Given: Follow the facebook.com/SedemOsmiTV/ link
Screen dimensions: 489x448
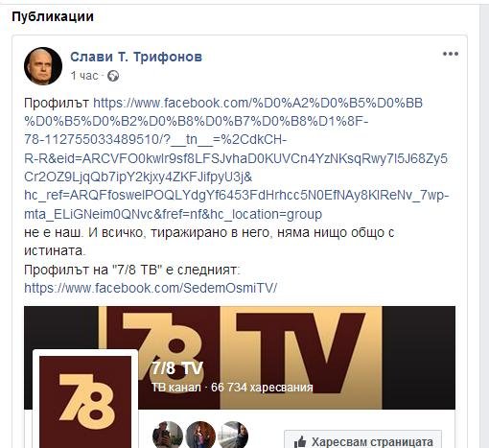Looking at the screenshot, I should pos(151,288).
